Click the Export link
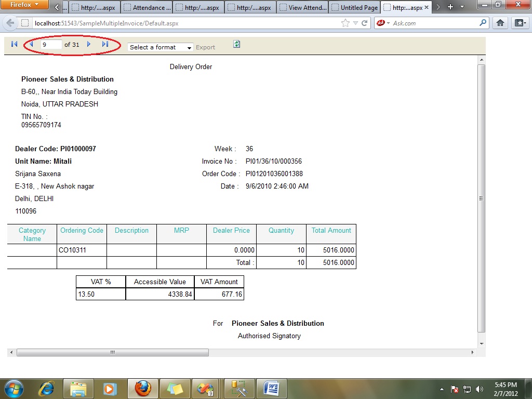532x399 pixels. [206, 47]
